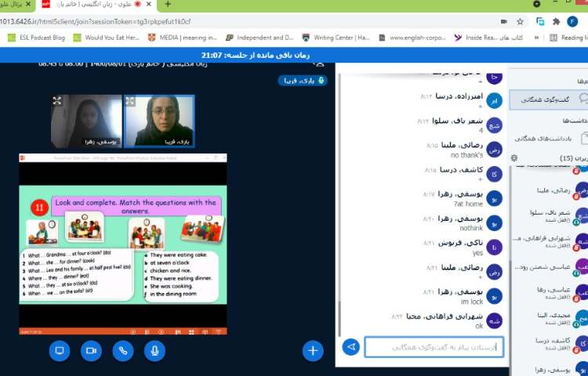Fullscreen the left webcam video
Screen dimensions: 588x376
point(57,101)
